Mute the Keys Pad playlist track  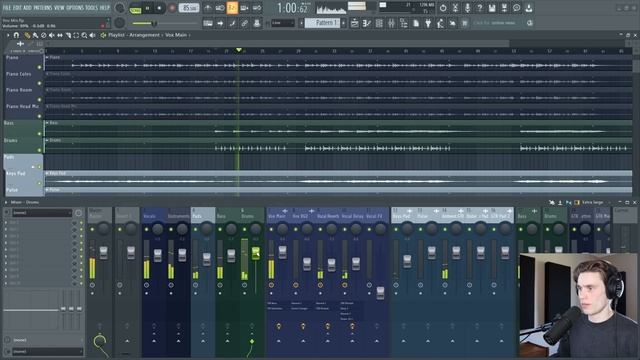tap(40, 183)
